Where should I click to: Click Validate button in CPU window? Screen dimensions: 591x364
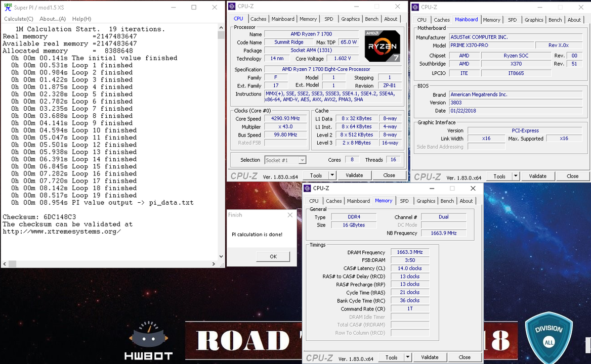pyautogui.click(x=354, y=175)
